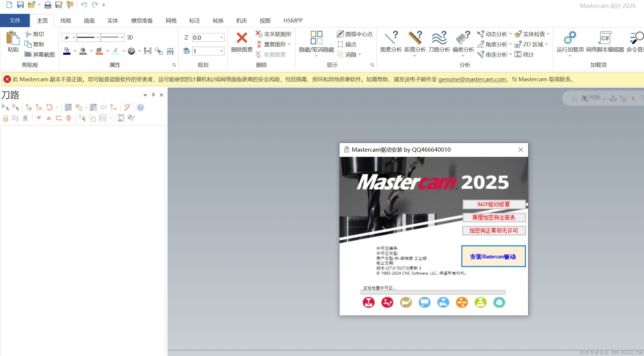This screenshot has width=644, height=356.
Task: Pin the toolpath (刀路) panel
Action: pyautogui.click(x=153, y=95)
